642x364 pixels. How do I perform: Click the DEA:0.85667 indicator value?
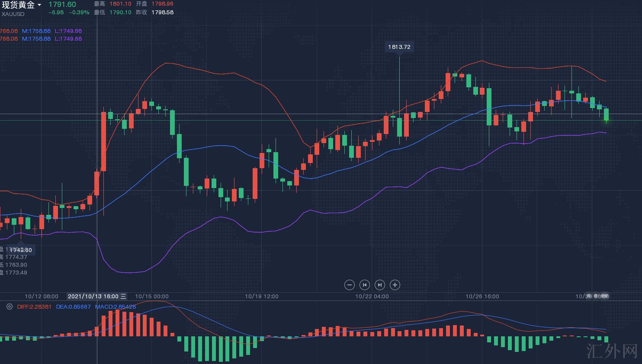73,307
